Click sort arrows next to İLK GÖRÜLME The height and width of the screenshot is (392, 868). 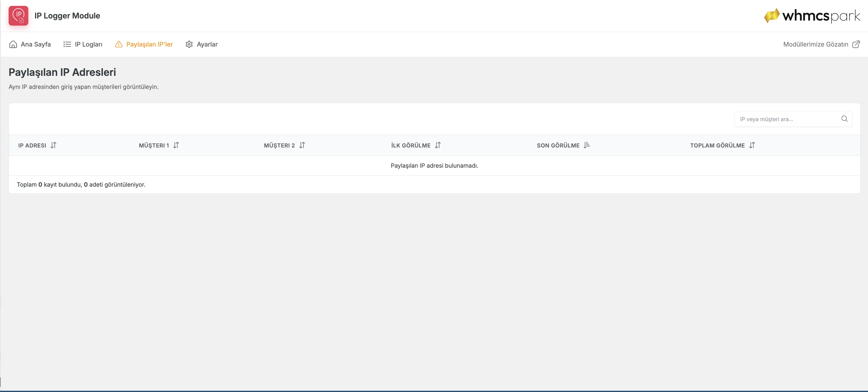(x=438, y=145)
